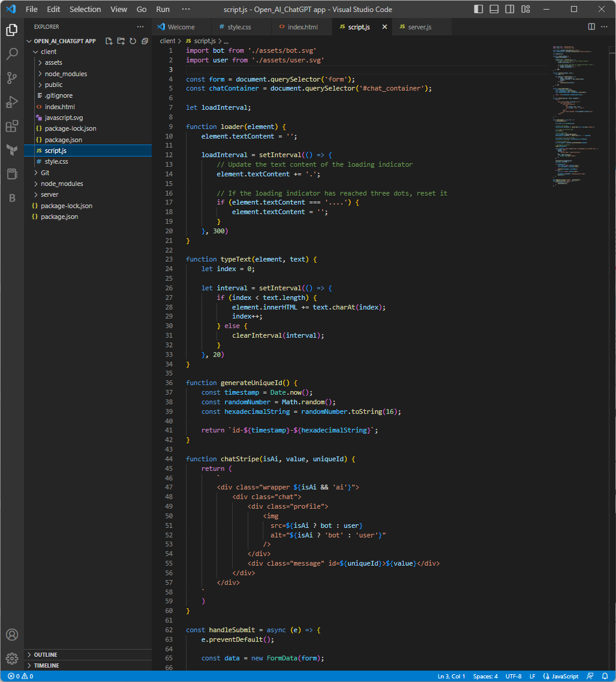Screen dimensions: 616x682
Task: Click New Folder icon in Explorer header
Action: coord(121,41)
